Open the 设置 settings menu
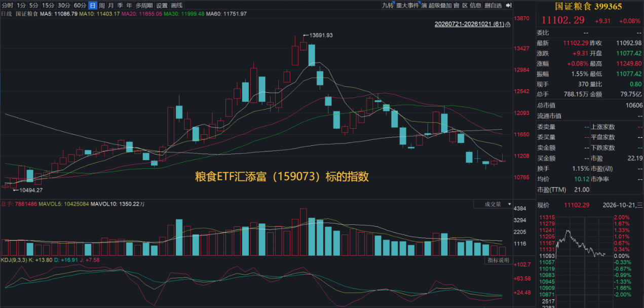Image resolution: width=644 pixels, height=308 pixels. (x=162, y=6)
